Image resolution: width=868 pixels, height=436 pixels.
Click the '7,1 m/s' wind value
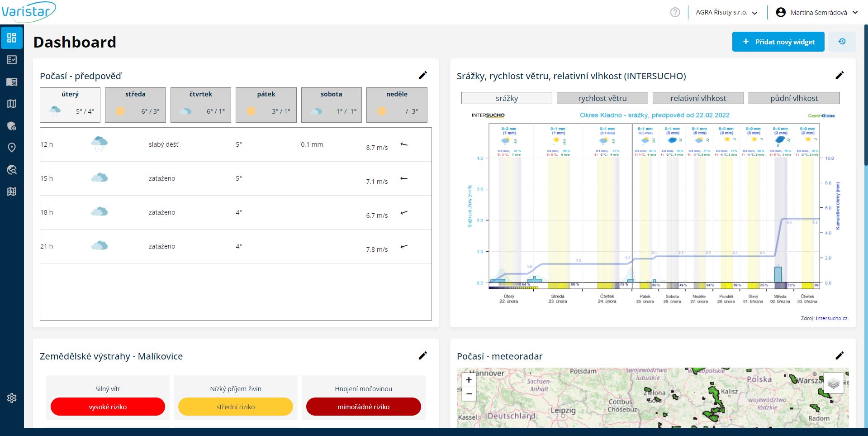click(x=377, y=182)
